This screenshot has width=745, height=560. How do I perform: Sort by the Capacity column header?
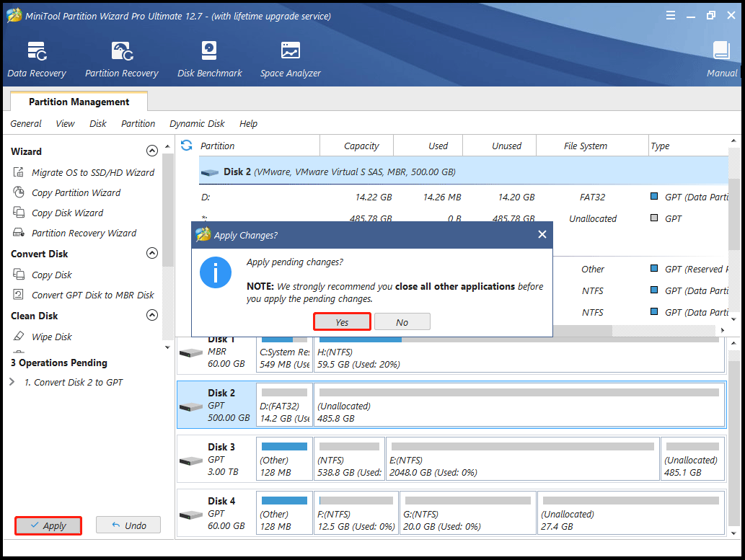357,146
